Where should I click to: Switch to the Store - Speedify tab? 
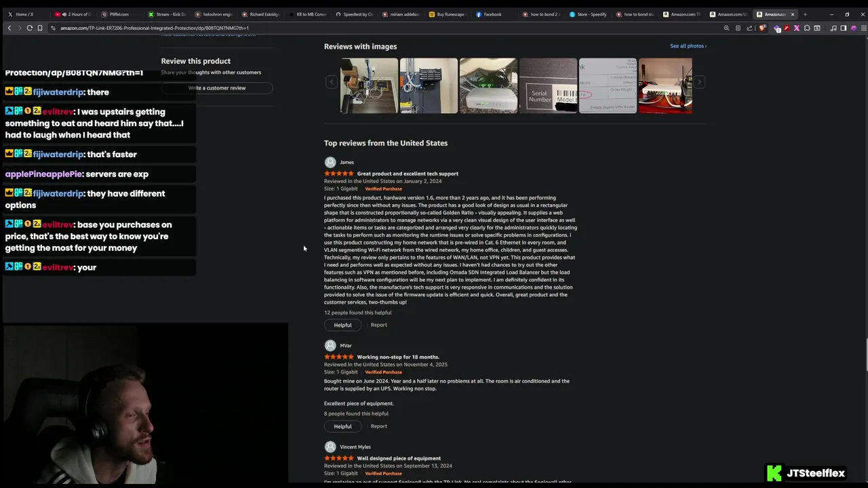pyautogui.click(x=587, y=14)
